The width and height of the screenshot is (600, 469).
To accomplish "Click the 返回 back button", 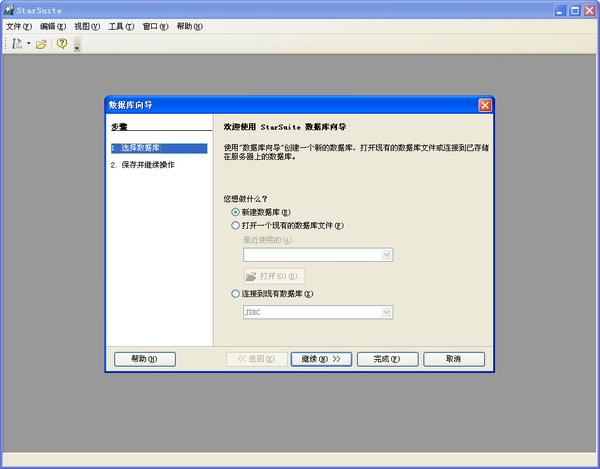I will click(256, 359).
